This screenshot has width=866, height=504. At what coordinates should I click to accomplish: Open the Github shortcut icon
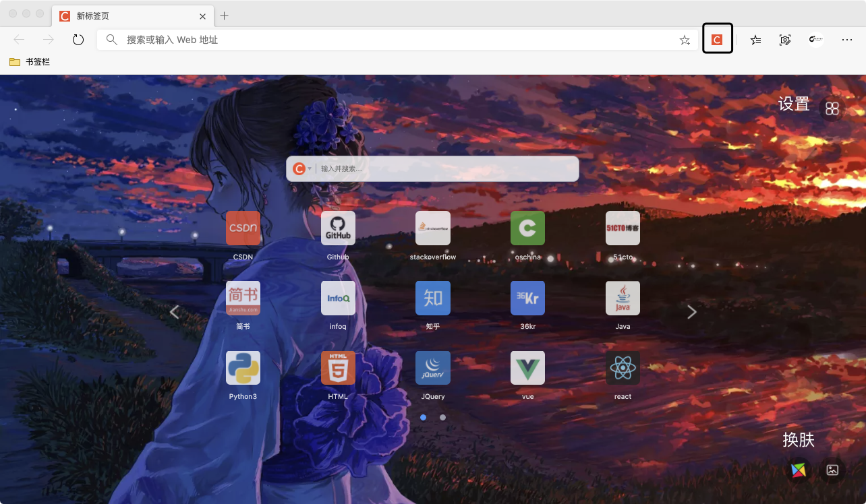pyautogui.click(x=338, y=228)
